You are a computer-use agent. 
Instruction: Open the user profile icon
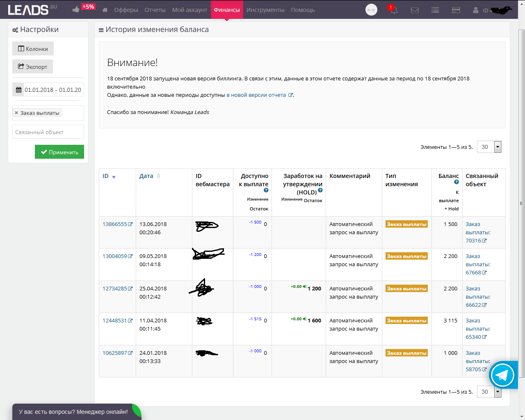pyautogui.click(x=475, y=10)
